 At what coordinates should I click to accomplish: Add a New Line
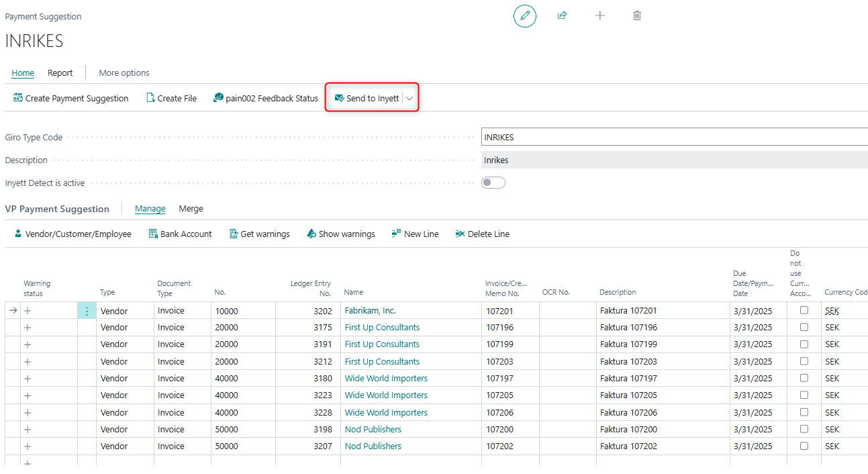(x=415, y=234)
